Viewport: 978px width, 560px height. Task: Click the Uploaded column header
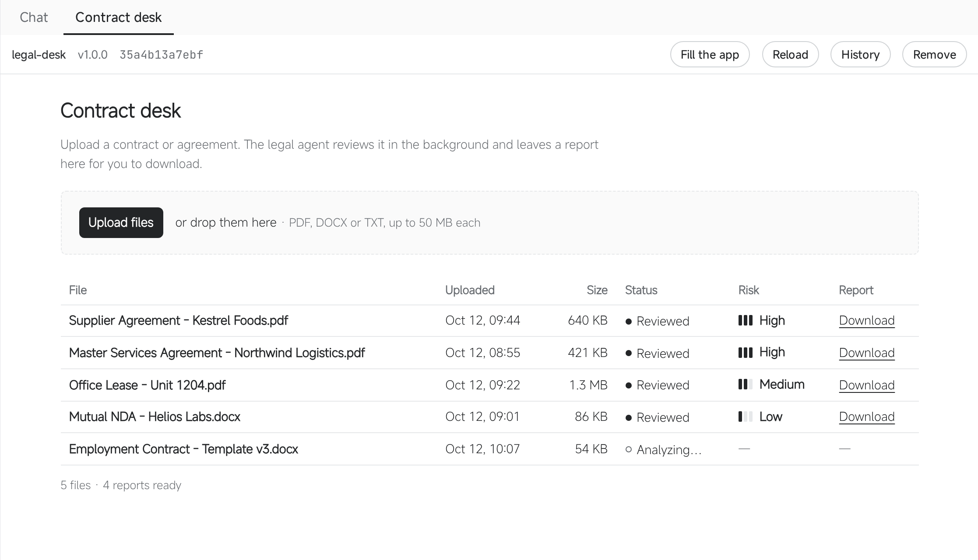(x=470, y=290)
